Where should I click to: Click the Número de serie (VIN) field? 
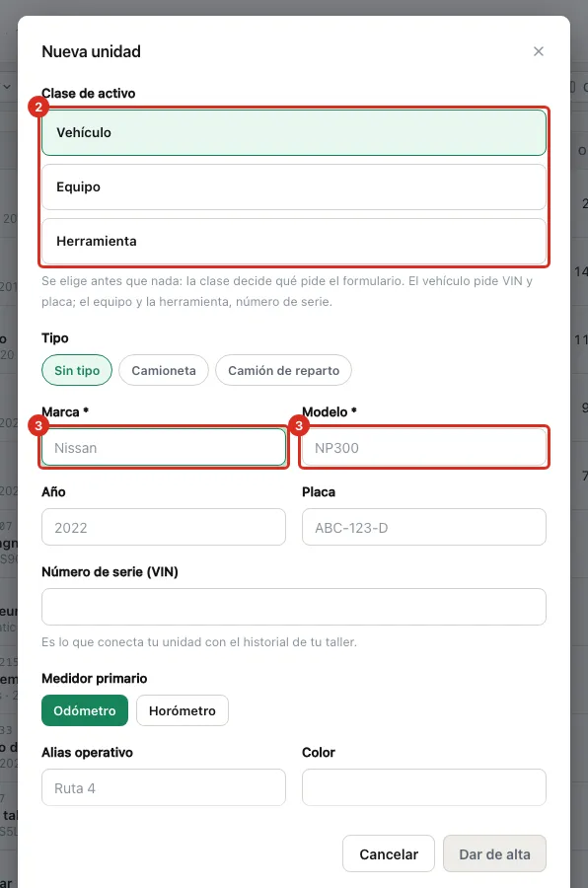click(293, 607)
